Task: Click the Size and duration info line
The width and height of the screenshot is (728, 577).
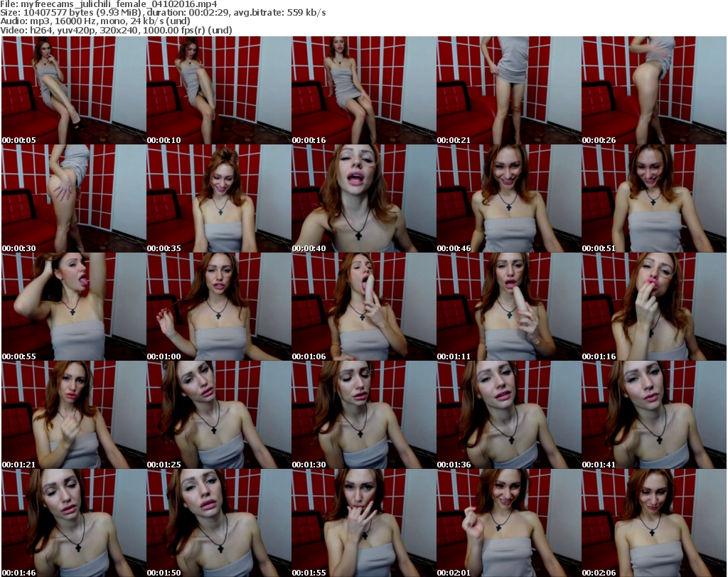Action: coord(164,13)
